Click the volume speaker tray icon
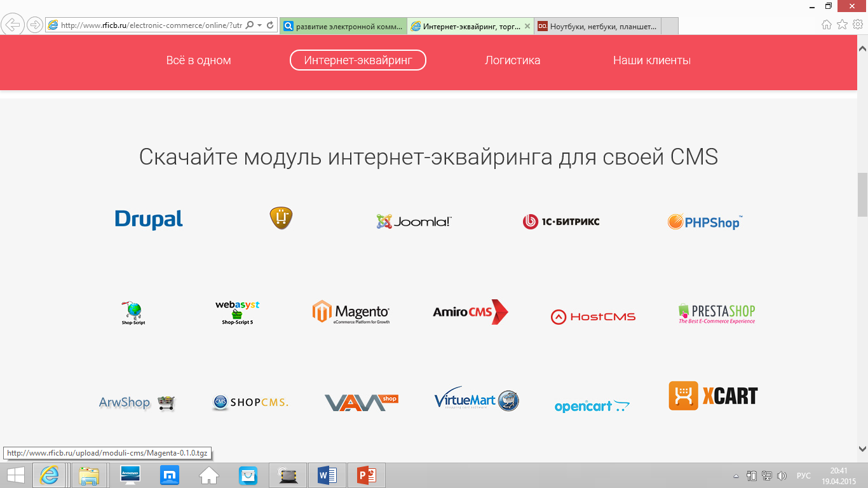 pos(782,476)
